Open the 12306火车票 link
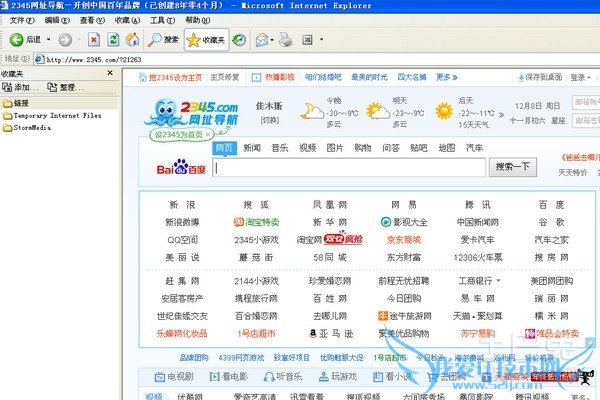Viewport: 600px width, 400px height. [478, 258]
